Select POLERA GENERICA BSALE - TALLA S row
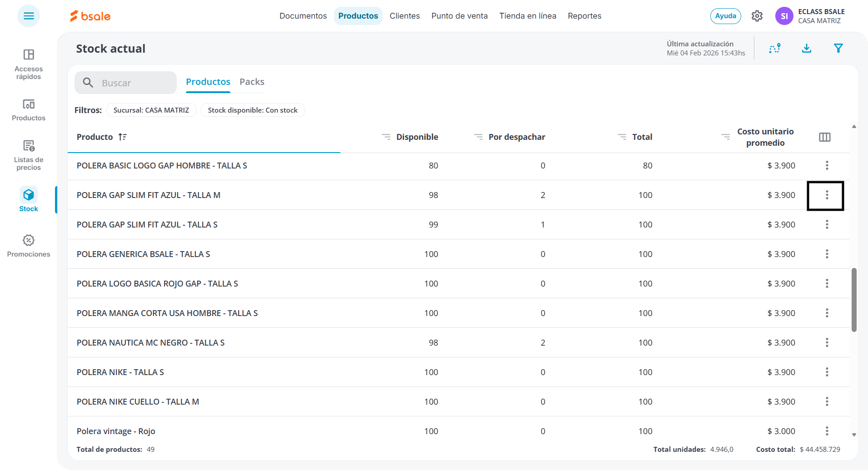The width and height of the screenshot is (868, 470). tap(459, 254)
